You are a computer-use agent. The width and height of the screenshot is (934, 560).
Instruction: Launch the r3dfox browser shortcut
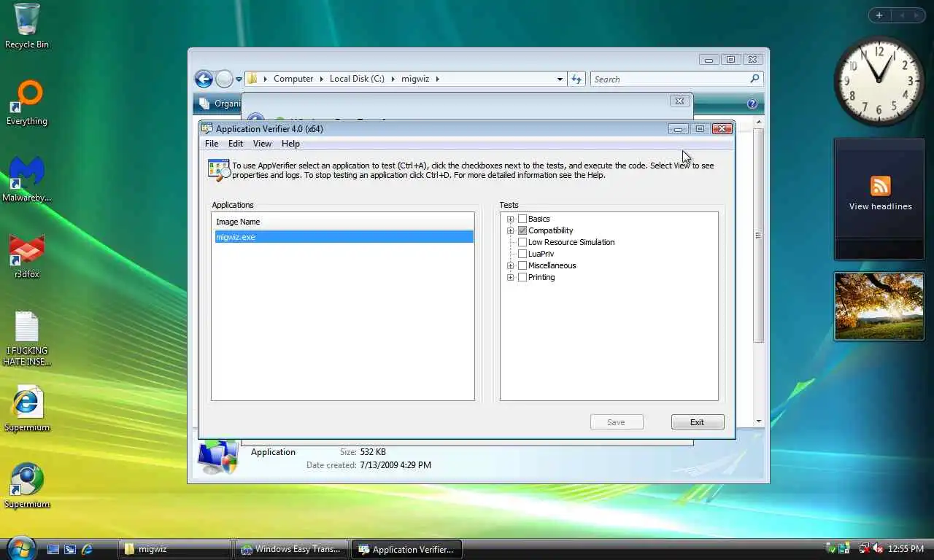(27, 256)
